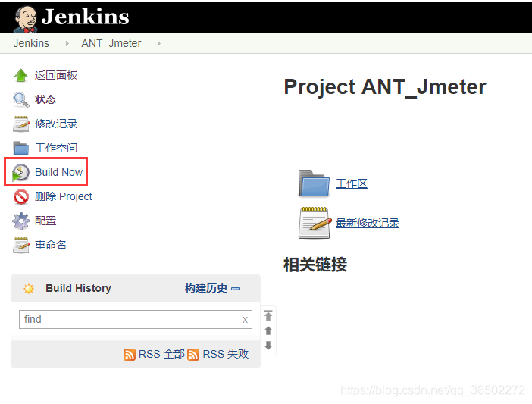
Task: Start a build with Build Now
Action: 58,172
